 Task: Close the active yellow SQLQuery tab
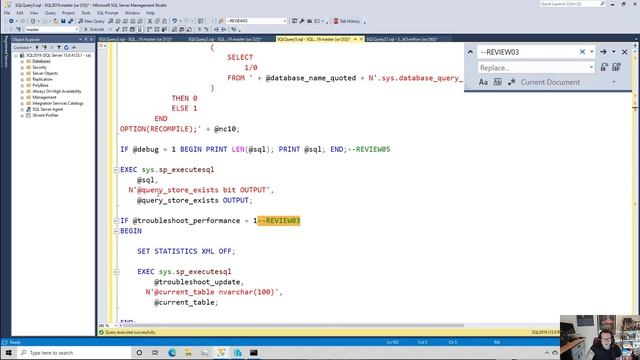tap(361, 39)
